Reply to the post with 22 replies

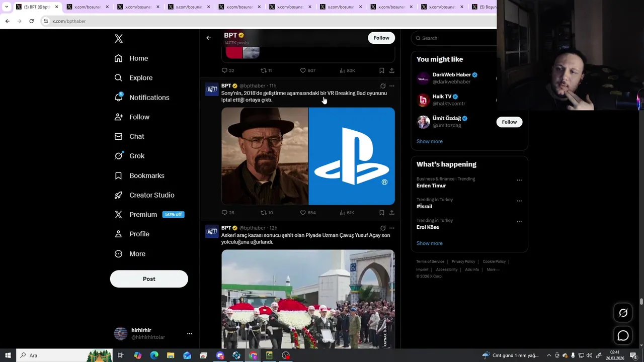pos(228,70)
